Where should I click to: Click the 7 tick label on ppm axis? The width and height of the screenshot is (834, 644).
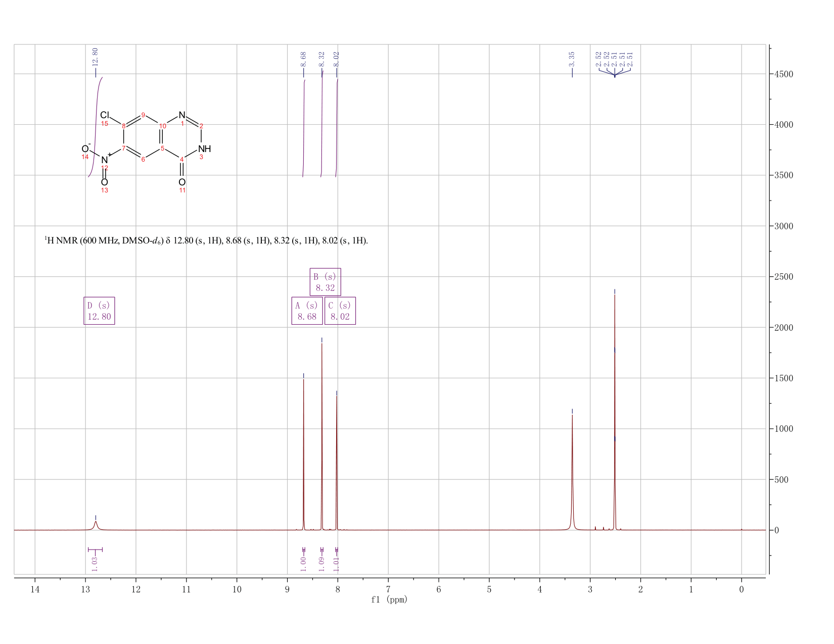click(388, 589)
